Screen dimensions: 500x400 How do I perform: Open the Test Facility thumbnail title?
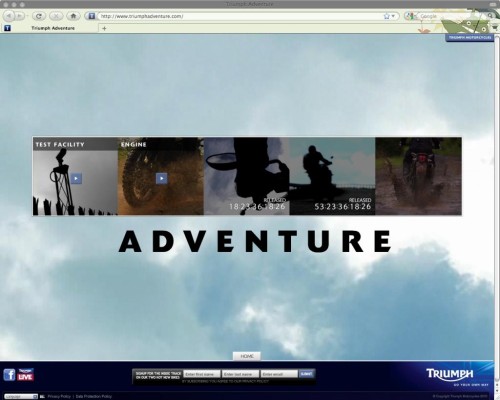click(60, 145)
